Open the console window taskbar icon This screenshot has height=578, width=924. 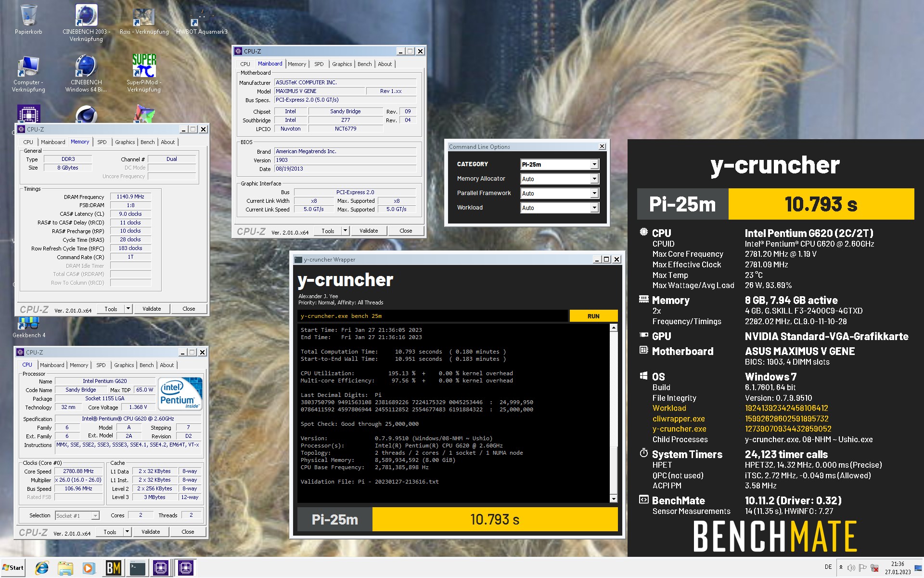(x=137, y=568)
